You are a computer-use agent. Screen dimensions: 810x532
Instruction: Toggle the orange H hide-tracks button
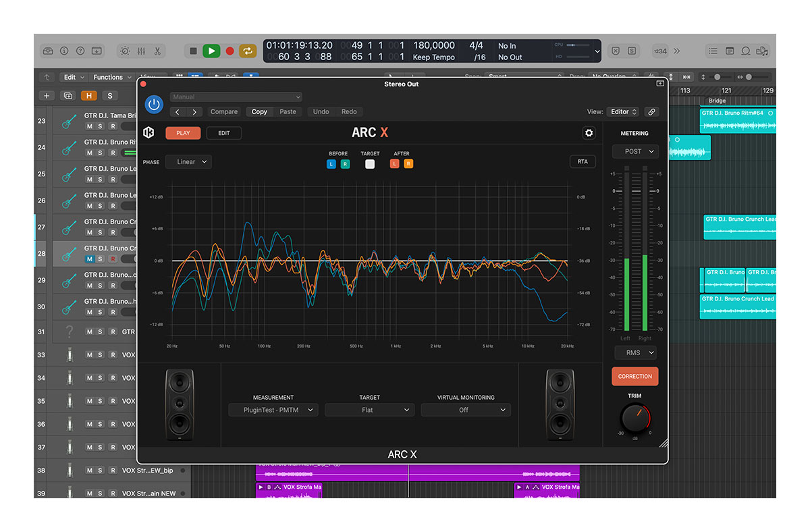click(89, 96)
